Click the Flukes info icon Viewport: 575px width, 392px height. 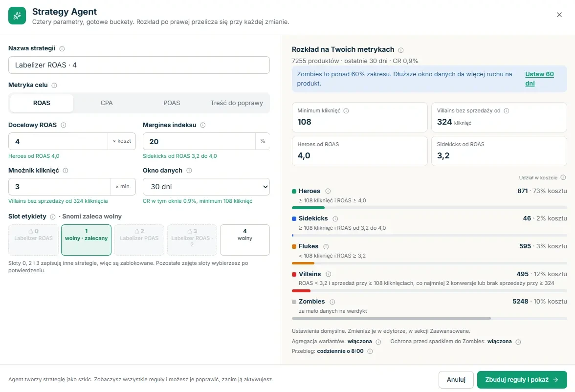point(326,246)
